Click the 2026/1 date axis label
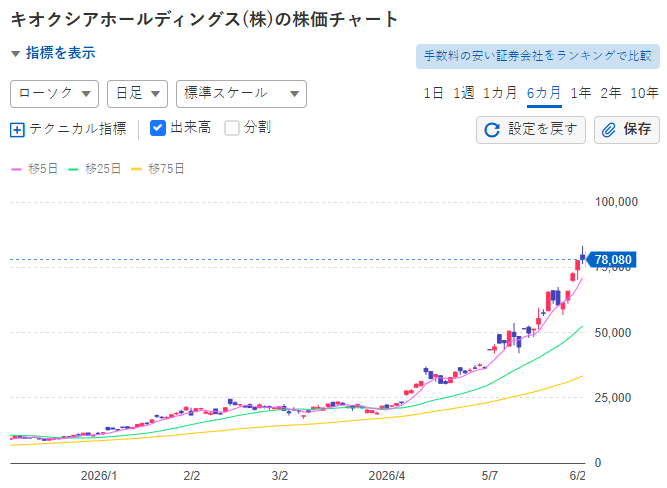667x488 pixels. point(99,476)
